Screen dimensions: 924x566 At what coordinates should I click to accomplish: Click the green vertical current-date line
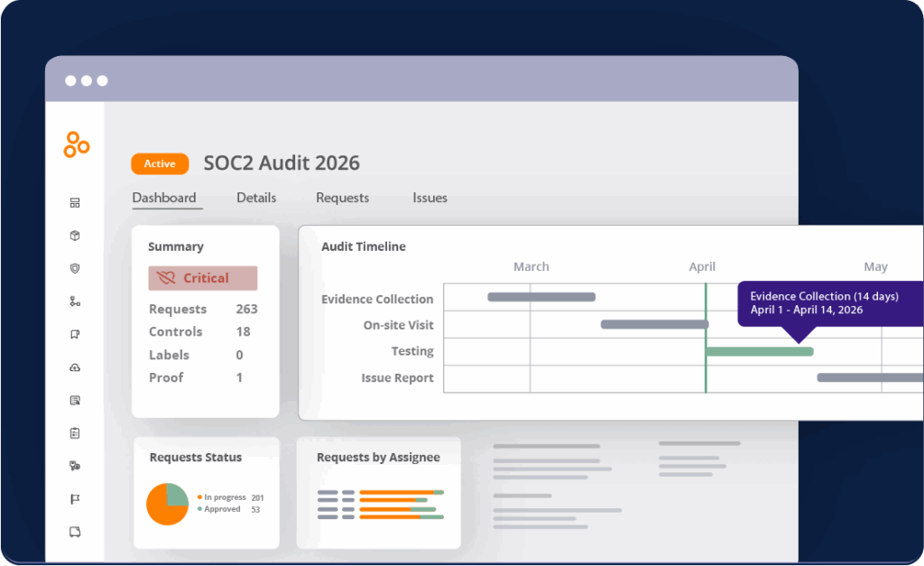point(706,338)
